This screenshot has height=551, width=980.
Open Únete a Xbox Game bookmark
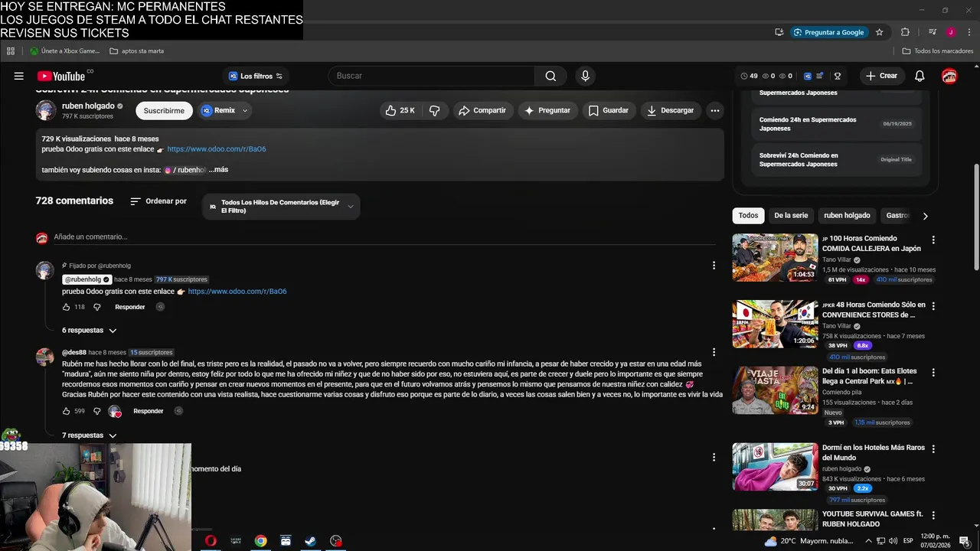[65, 51]
